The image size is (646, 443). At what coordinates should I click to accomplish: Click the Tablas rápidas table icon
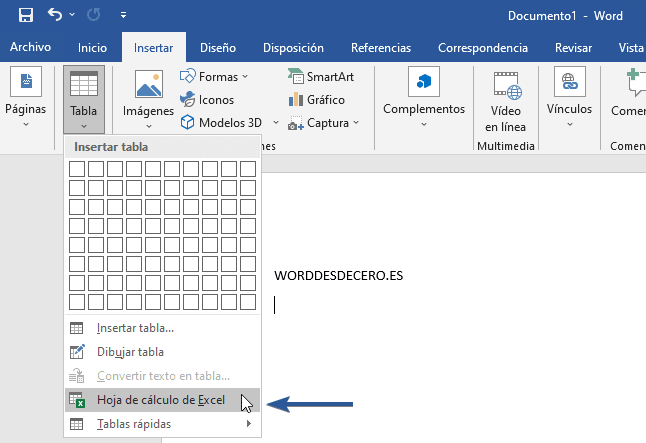tap(76, 424)
